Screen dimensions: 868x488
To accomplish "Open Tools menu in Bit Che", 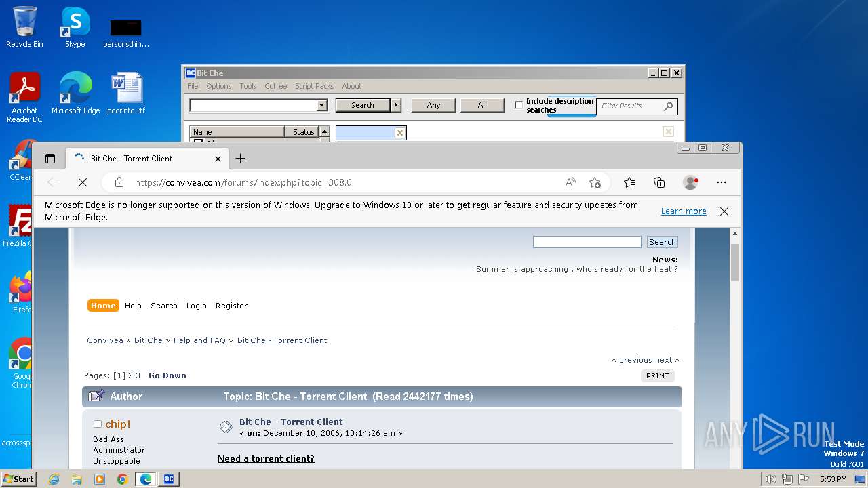I will coord(248,86).
